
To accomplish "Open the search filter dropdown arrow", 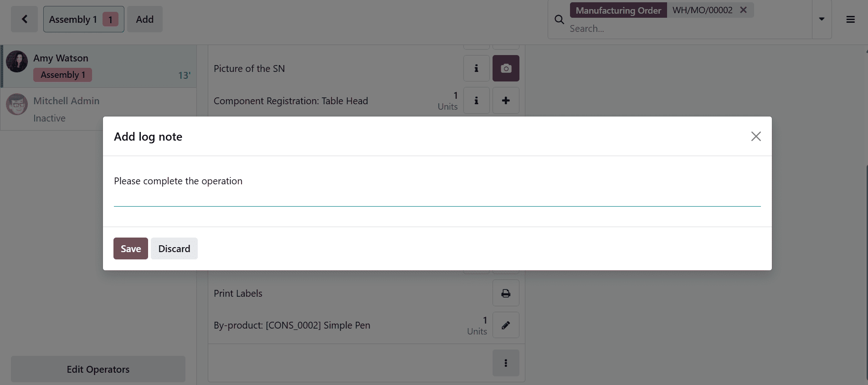I will [822, 19].
